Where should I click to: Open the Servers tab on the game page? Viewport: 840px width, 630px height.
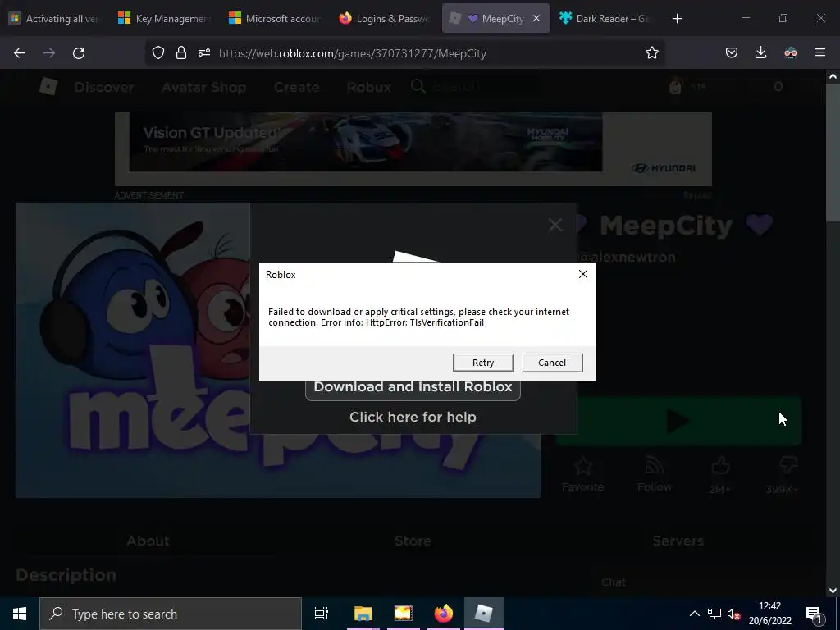(x=678, y=541)
